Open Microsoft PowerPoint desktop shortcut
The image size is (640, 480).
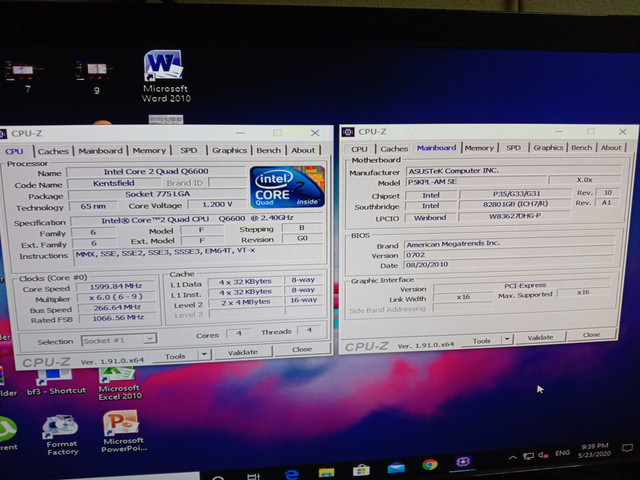122,432
